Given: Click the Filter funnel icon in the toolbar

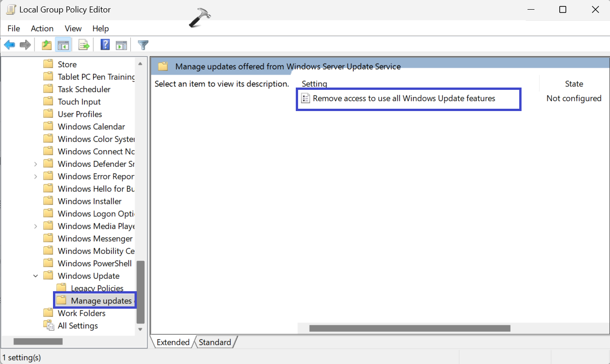Looking at the screenshot, I should pyautogui.click(x=143, y=45).
